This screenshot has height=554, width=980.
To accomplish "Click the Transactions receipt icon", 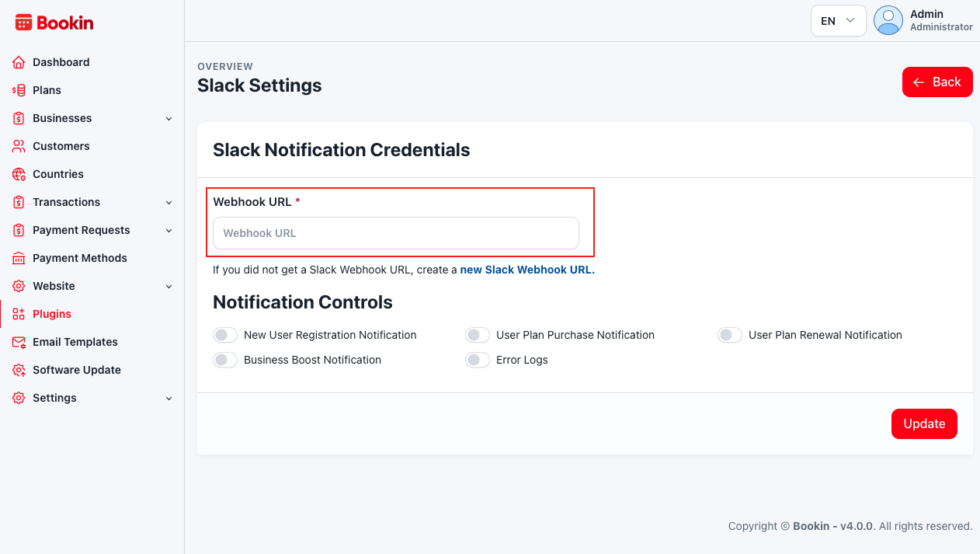I will click(x=19, y=202).
